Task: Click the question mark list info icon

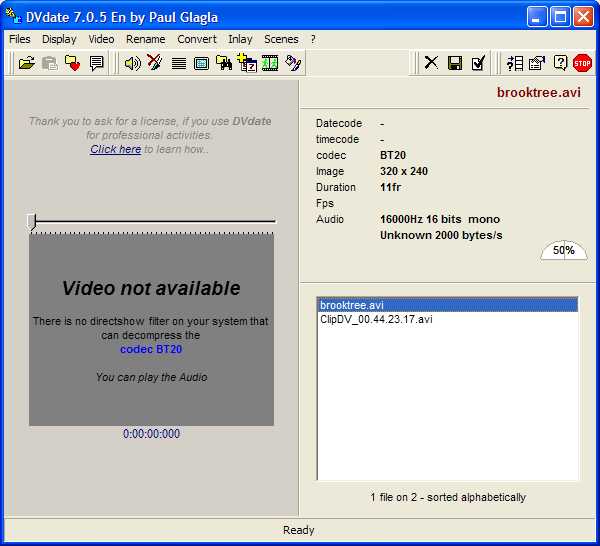Action: tap(515, 63)
